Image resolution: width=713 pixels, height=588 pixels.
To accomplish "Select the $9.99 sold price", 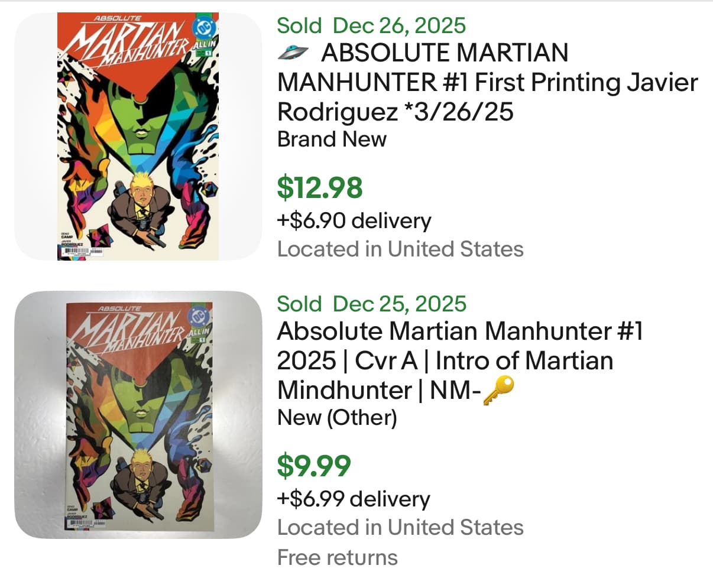I will 314,466.
